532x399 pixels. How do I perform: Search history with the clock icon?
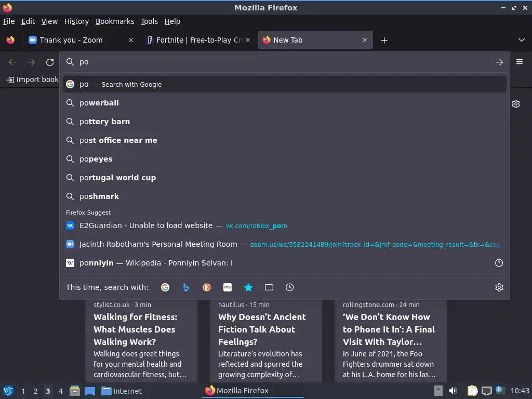coord(289,287)
